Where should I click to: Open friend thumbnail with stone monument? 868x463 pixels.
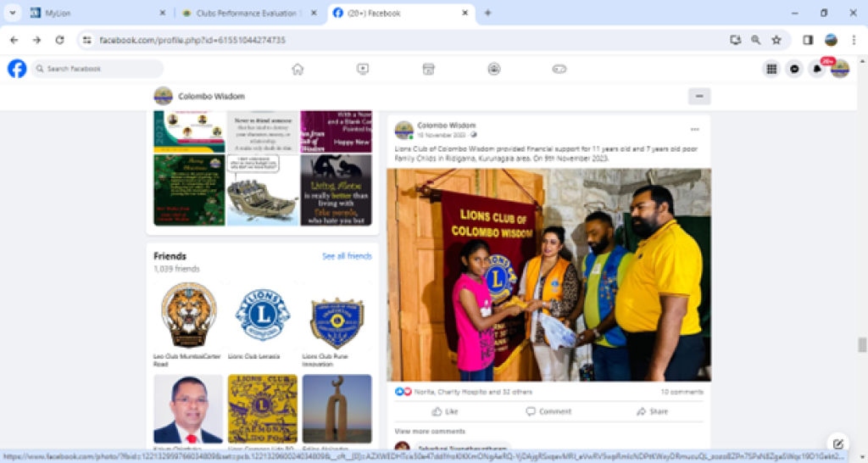pos(337,409)
